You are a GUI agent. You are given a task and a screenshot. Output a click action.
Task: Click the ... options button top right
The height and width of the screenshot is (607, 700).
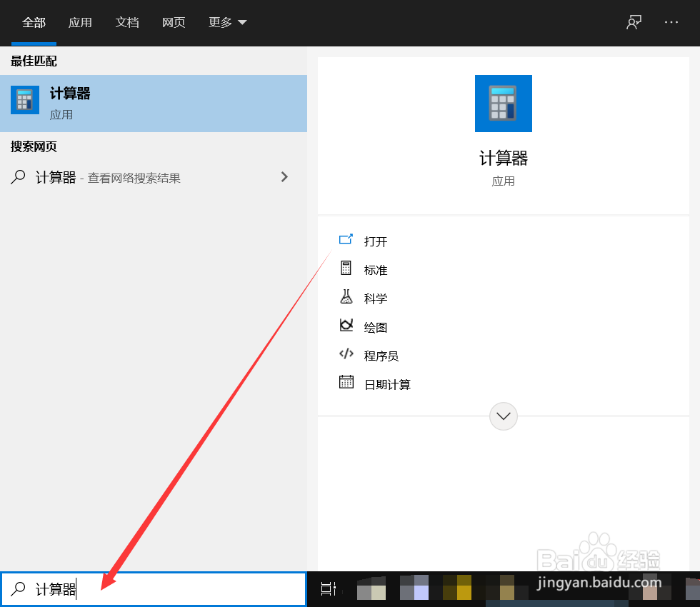pos(671,22)
